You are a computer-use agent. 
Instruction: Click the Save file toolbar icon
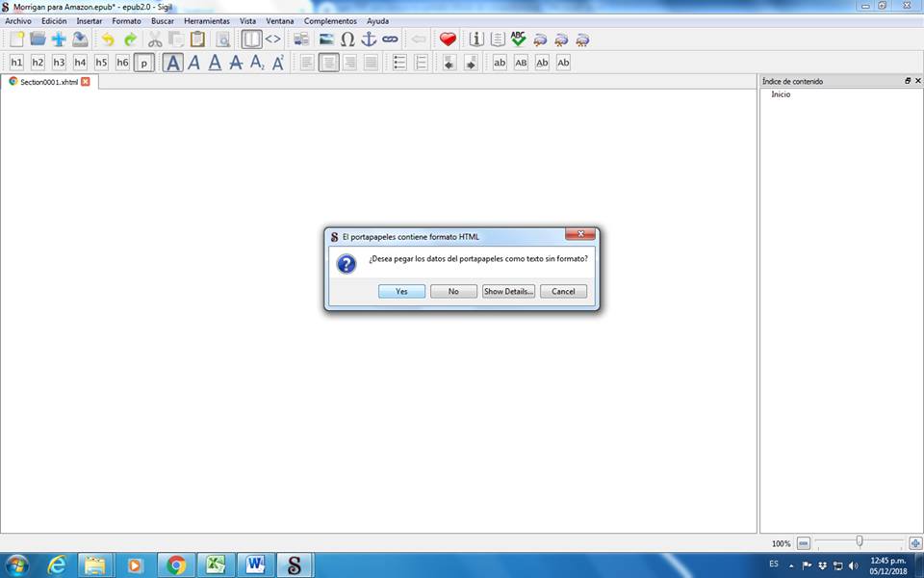(x=80, y=39)
